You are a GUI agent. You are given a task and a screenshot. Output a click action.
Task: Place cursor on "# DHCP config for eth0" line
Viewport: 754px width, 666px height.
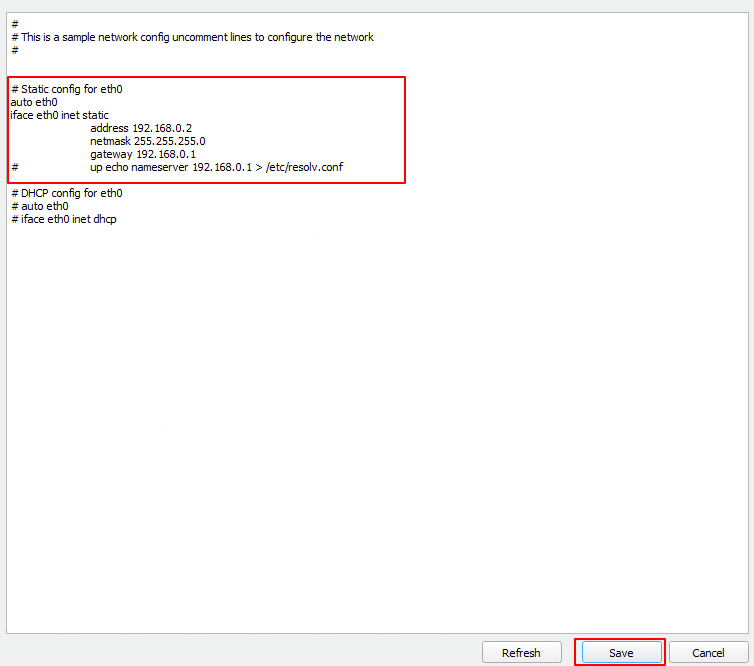click(66, 193)
